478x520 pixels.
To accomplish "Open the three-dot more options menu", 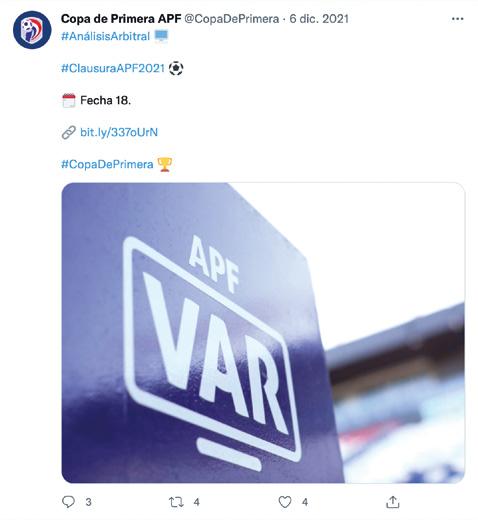I will pyautogui.click(x=457, y=19).
